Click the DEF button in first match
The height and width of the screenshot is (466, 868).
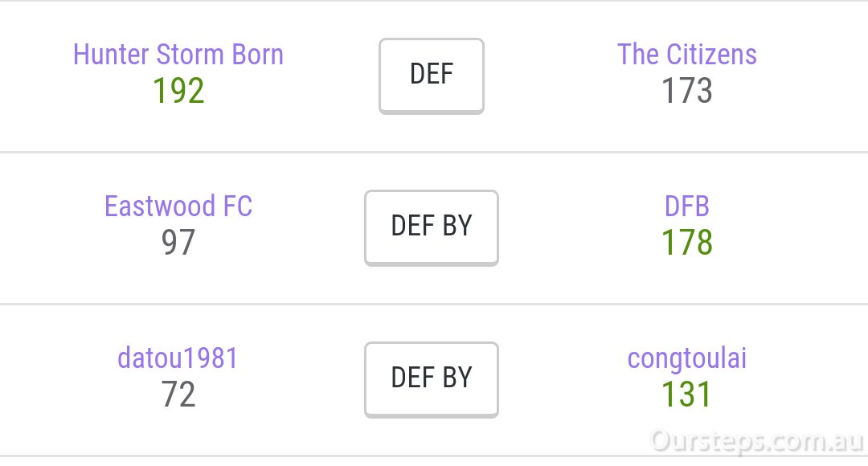432,76
